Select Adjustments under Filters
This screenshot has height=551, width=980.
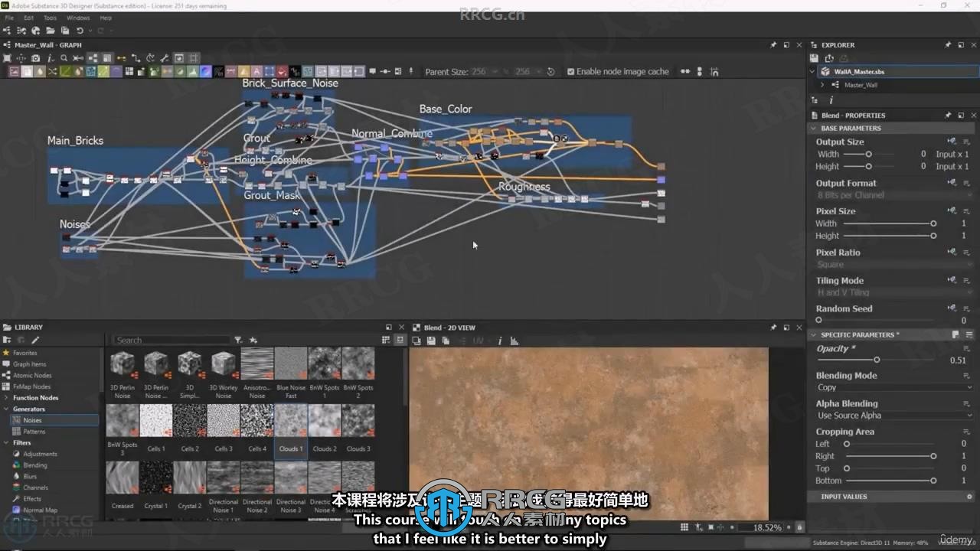[x=40, y=454]
